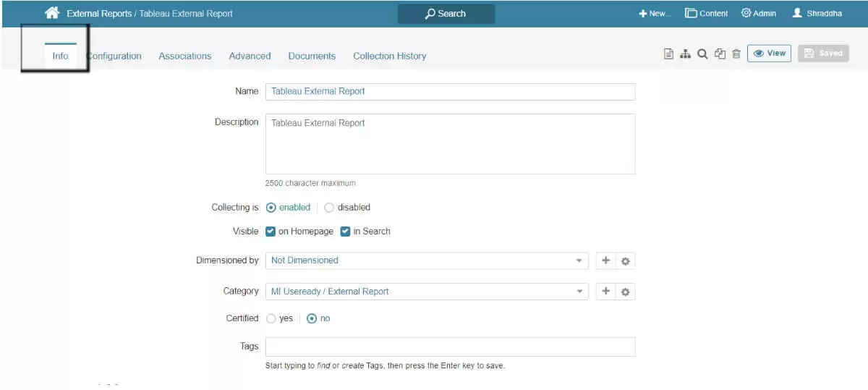Go to the home page icon
The width and height of the screenshot is (868, 390).
tap(52, 13)
